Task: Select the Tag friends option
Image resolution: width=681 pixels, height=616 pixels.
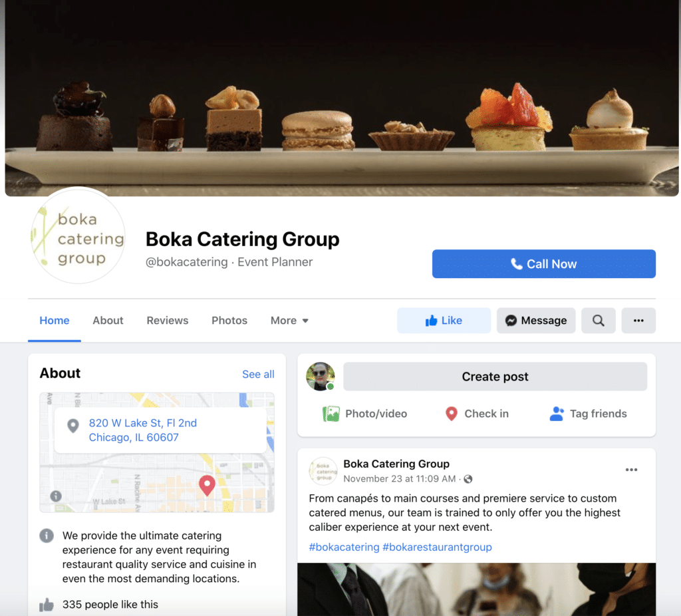Action: pyautogui.click(x=588, y=414)
